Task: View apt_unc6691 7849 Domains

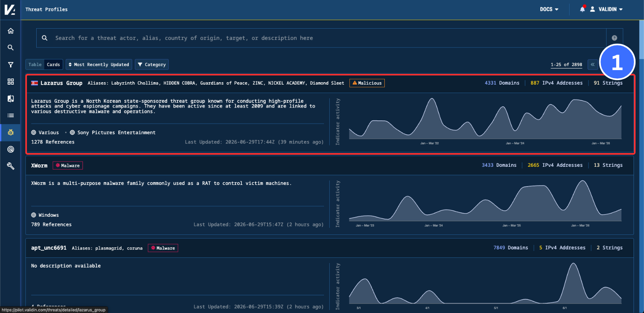Action: tap(511, 248)
